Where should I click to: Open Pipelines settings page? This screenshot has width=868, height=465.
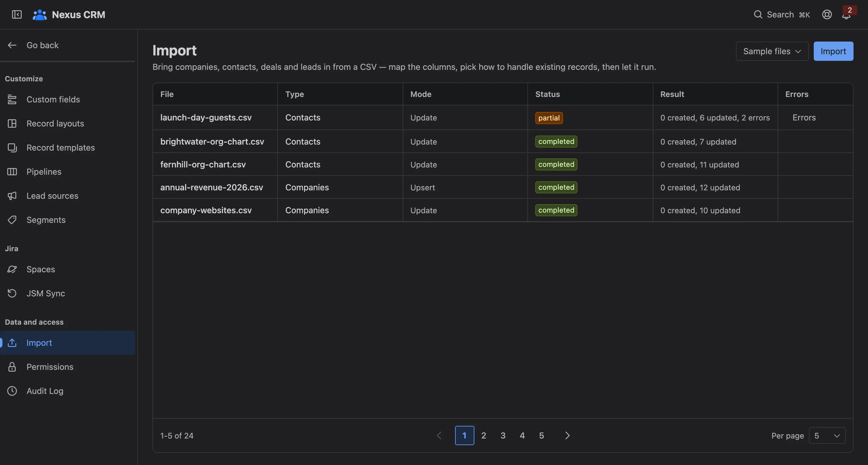pos(68,172)
